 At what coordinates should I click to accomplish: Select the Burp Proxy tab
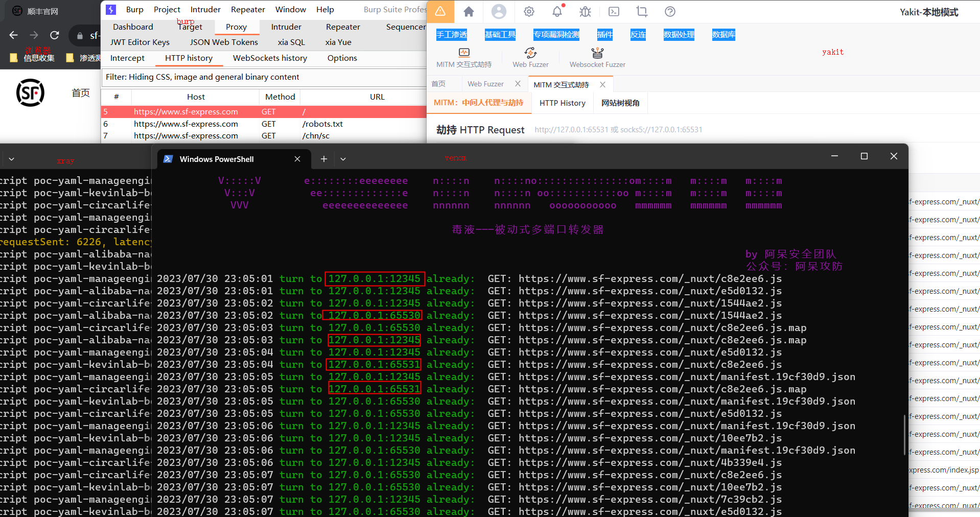pos(236,27)
